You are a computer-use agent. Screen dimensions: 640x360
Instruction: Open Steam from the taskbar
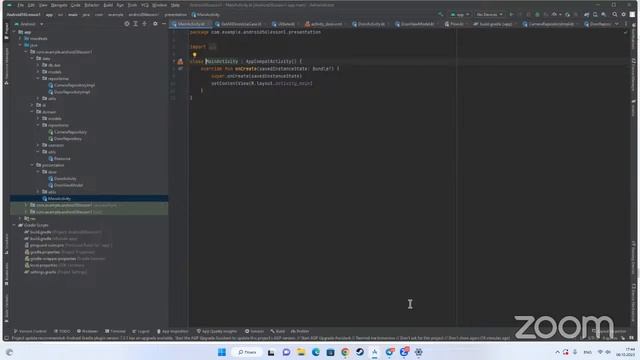pos(360,352)
